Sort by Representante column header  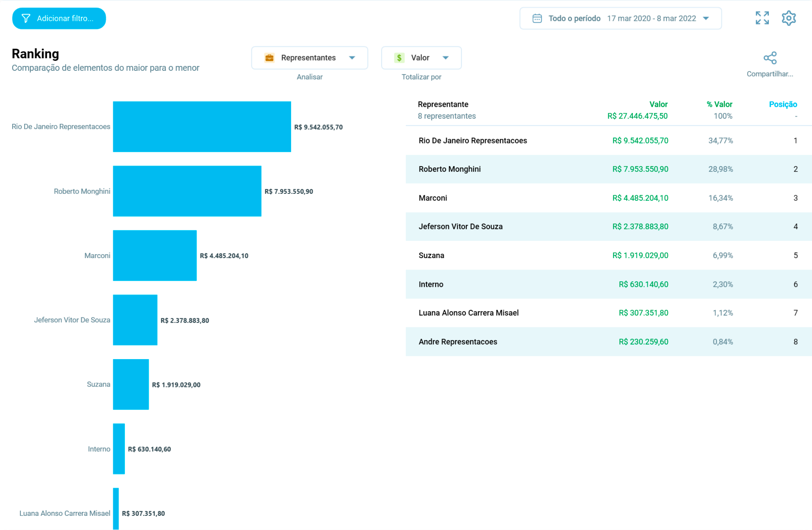click(x=443, y=105)
